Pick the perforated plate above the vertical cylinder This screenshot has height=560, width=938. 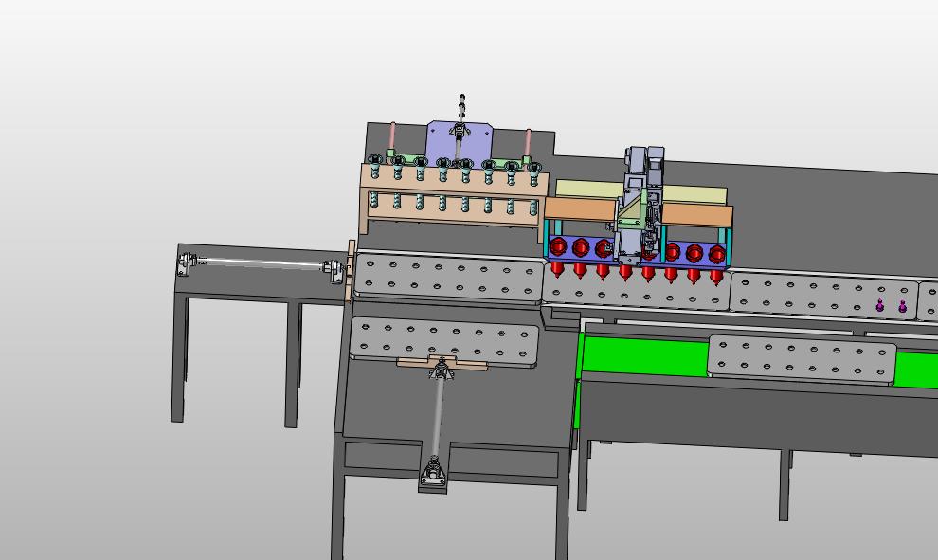(x=444, y=340)
